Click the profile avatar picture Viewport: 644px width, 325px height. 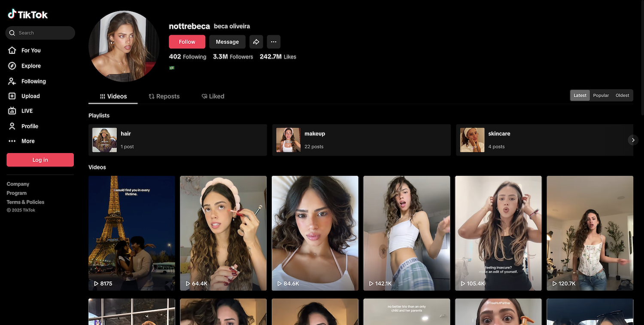tap(124, 46)
